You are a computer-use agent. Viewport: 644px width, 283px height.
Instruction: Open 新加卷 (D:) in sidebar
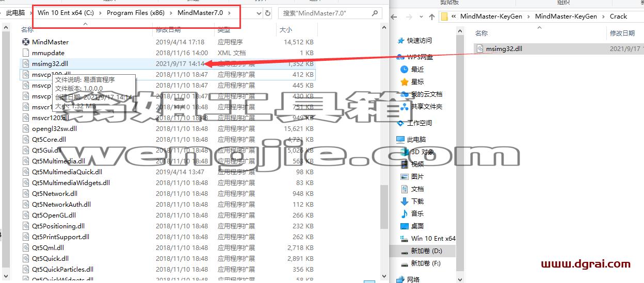coord(426,251)
